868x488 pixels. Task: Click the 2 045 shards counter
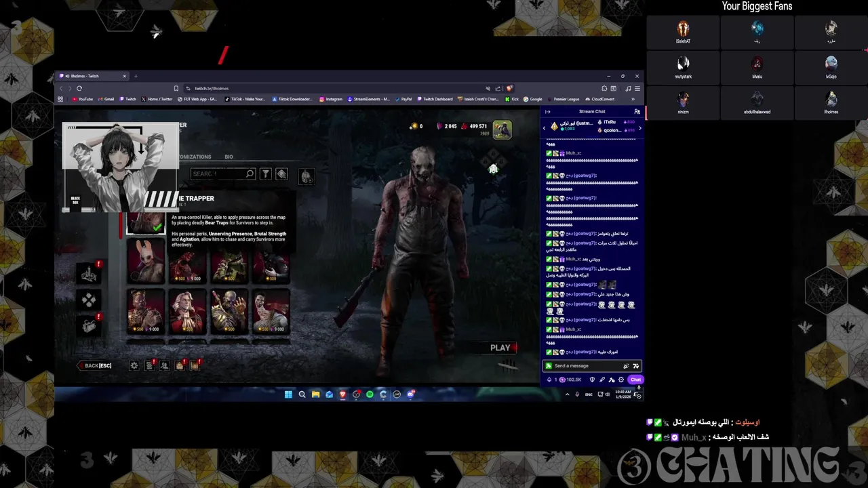[446, 126]
